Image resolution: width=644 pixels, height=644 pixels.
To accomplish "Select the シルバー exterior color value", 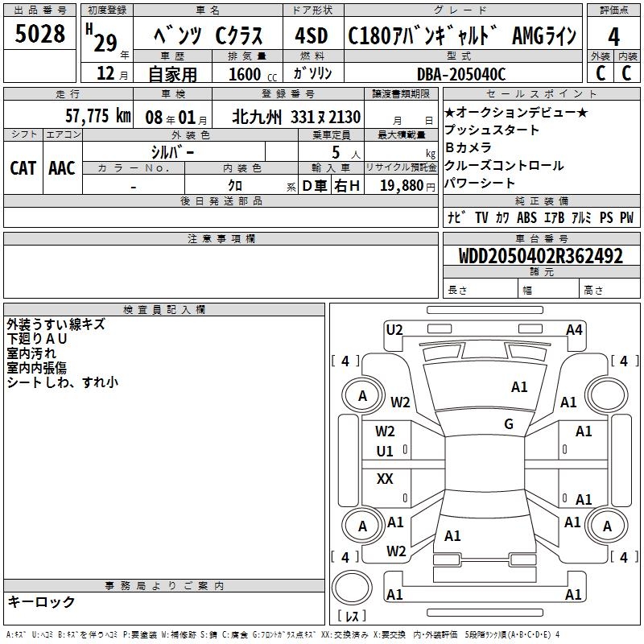I will pyautogui.click(x=172, y=151).
